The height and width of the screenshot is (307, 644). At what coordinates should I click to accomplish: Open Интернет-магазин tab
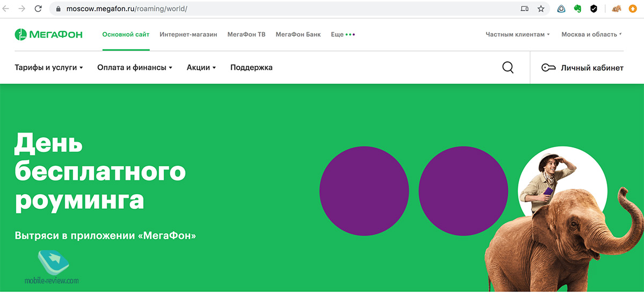coord(188,34)
